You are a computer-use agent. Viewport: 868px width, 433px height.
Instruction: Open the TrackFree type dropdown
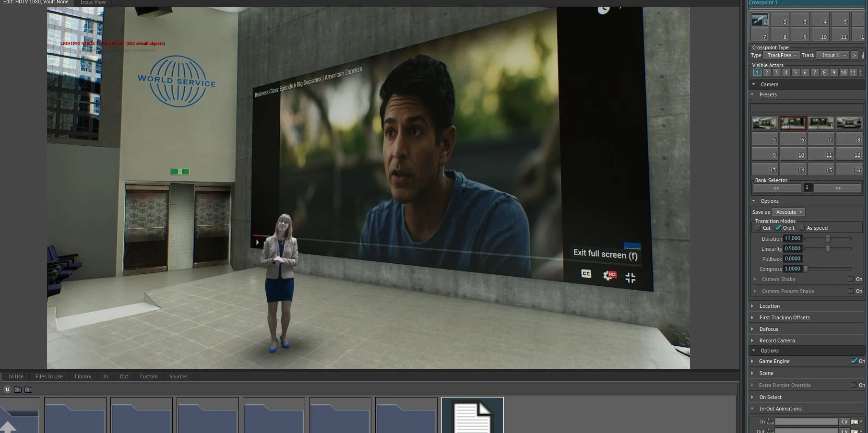[782, 55]
